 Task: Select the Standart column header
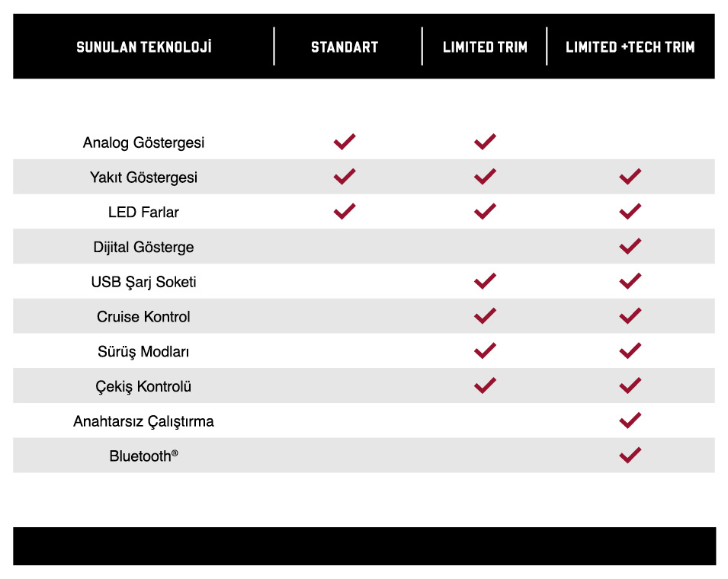click(x=345, y=47)
